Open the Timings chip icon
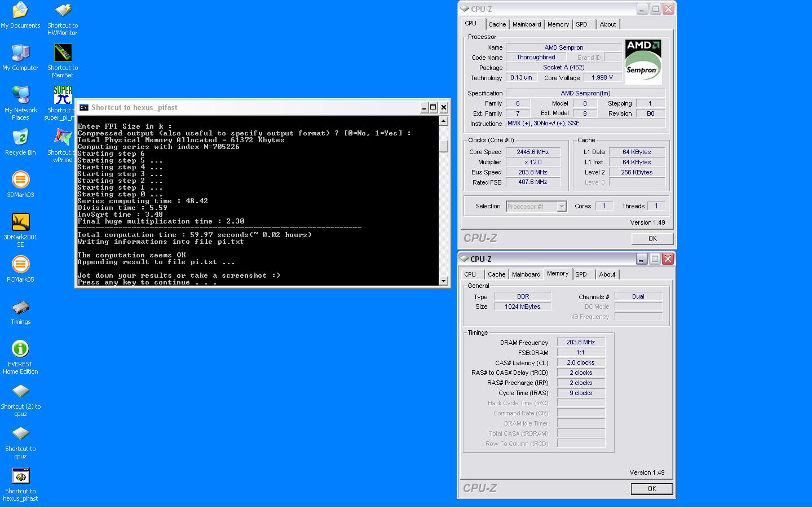The width and height of the screenshot is (812, 508). (x=20, y=308)
